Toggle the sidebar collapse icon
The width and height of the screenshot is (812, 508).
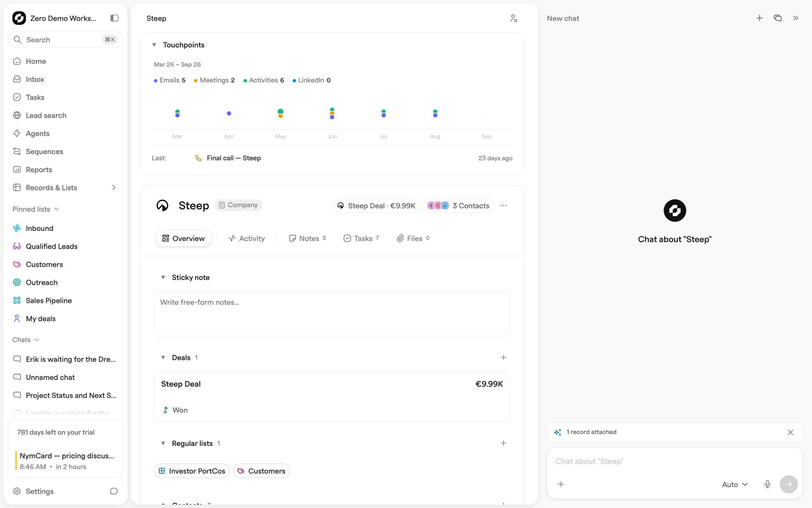click(114, 18)
